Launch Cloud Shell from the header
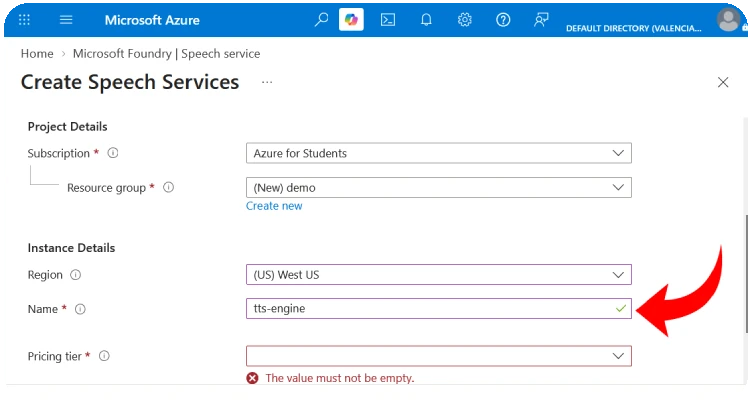 [388, 20]
